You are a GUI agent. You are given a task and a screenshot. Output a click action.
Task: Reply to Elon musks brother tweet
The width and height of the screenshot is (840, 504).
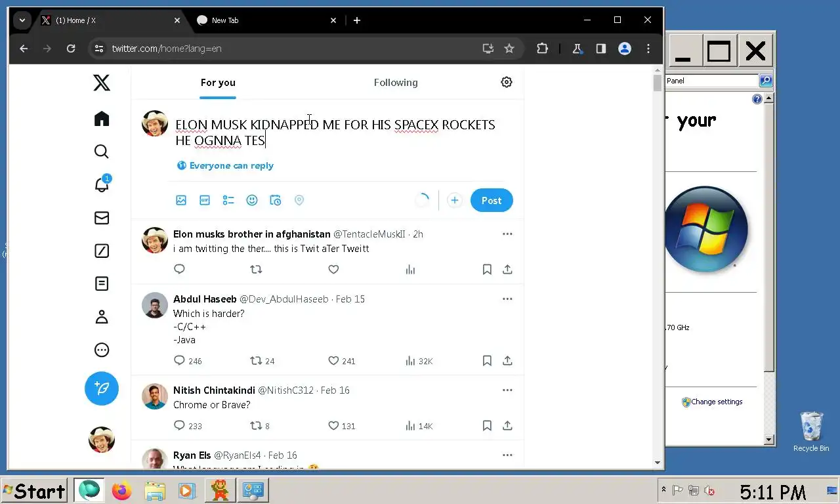pos(179,269)
